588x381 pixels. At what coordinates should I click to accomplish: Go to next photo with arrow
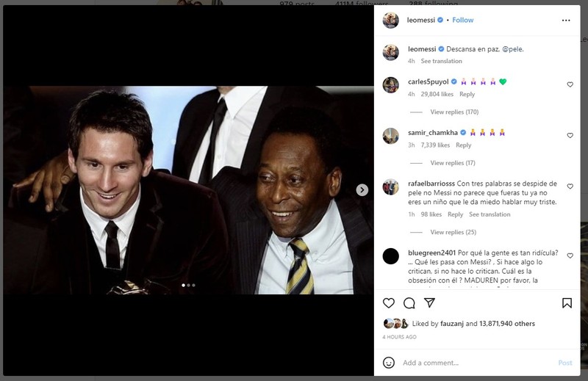(x=362, y=190)
